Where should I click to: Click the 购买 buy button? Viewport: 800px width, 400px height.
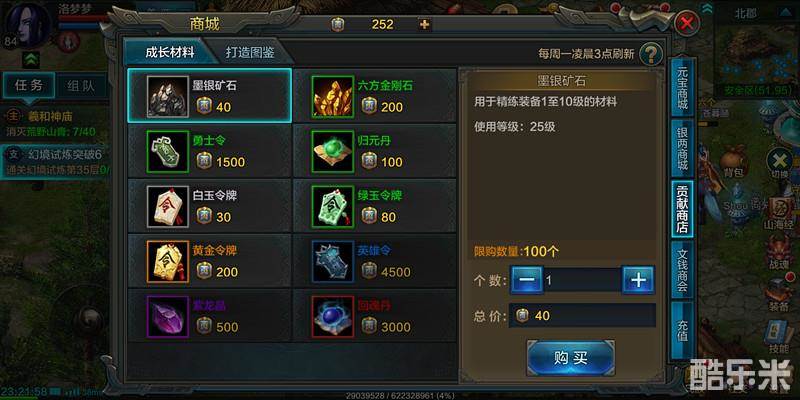pos(570,358)
